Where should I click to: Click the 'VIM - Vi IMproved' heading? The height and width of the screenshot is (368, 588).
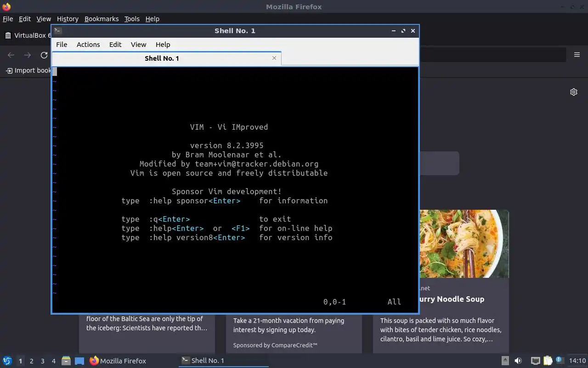pos(229,127)
